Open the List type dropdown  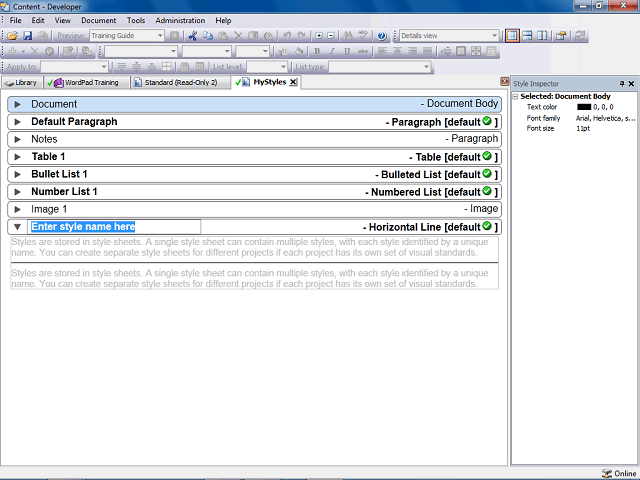[x=427, y=67]
